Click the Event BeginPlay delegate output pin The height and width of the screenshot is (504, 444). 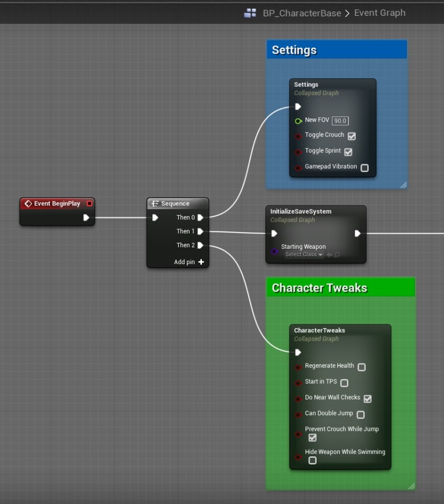(x=89, y=203)
